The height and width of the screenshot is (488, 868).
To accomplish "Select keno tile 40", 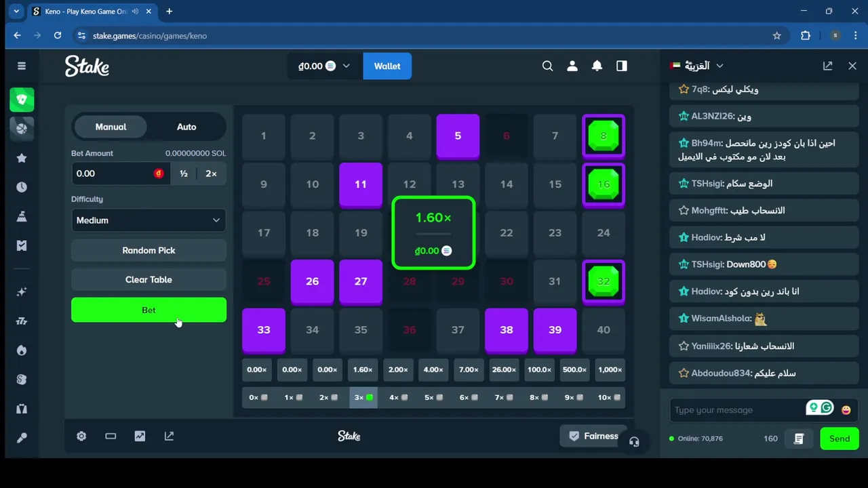I will coord(604,329).
